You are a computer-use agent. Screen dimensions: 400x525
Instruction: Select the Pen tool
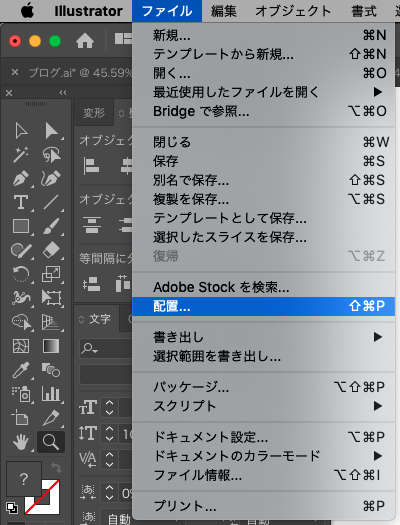pos(21,178)
